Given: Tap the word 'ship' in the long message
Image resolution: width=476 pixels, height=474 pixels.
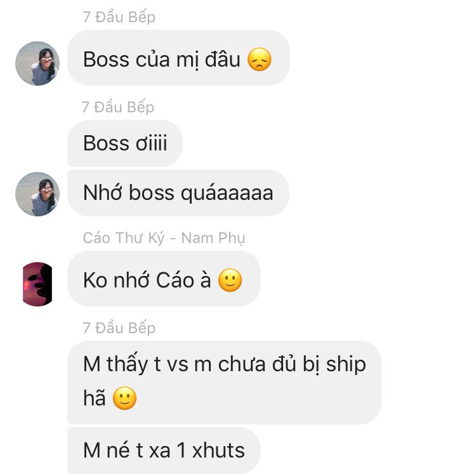Looking at the screenshot, I should click(346, 365).
